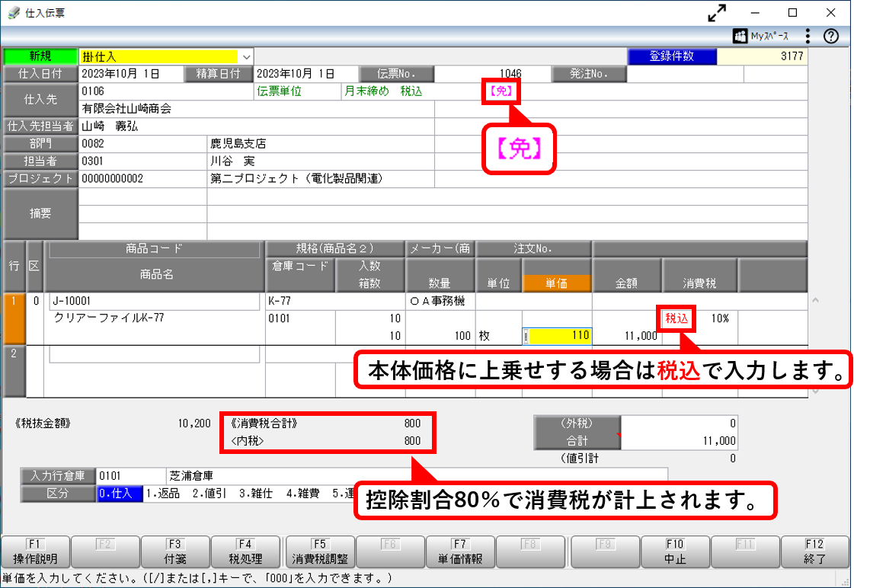Click quantity cell 100
Viewport: 870px width, 588px height.
click(440, 336)
